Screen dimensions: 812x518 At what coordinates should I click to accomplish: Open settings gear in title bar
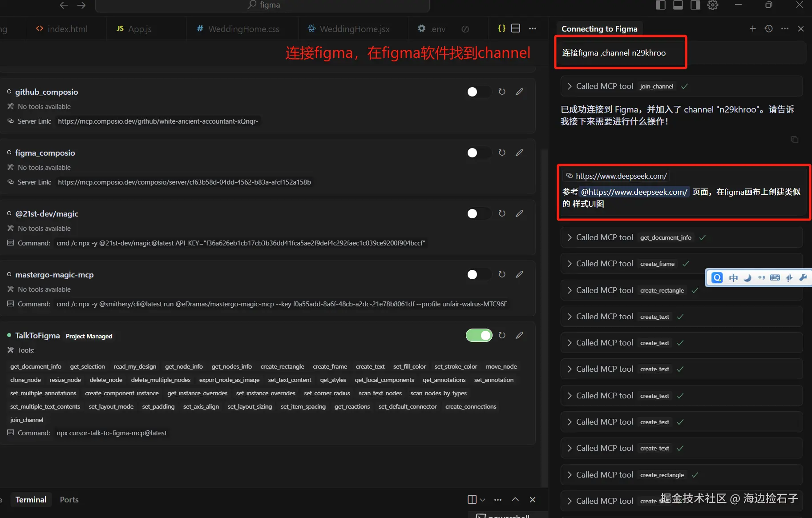tap(713, 5)
